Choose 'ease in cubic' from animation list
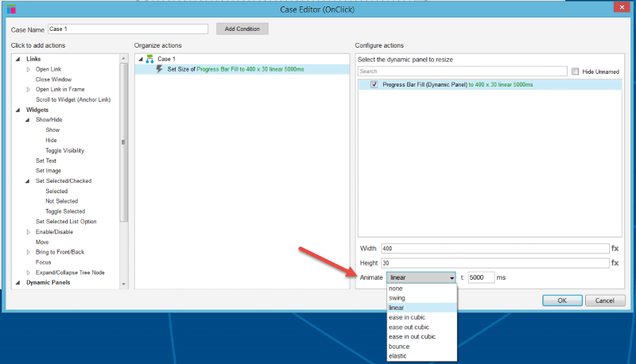Viewport: 636px width, 364px height. pyautogui.click(x=406, y=317)
